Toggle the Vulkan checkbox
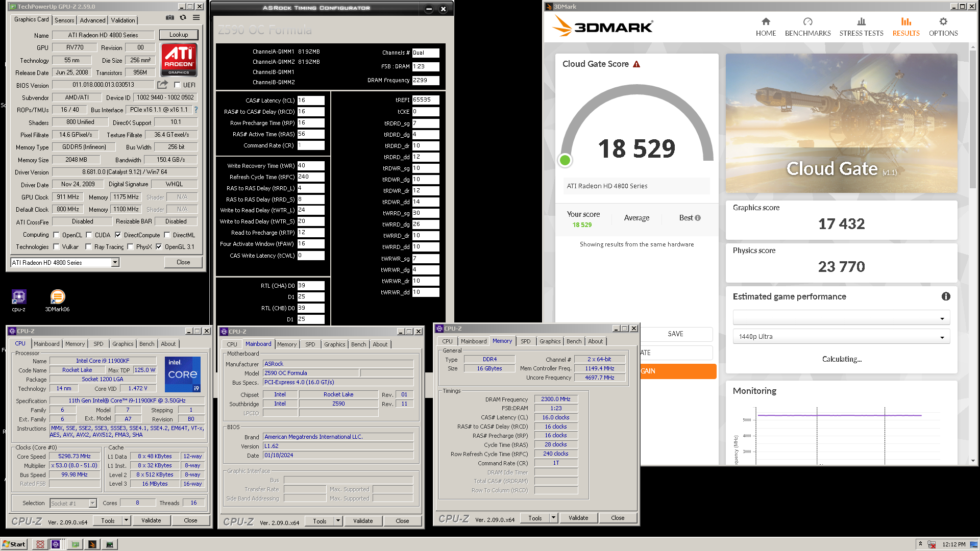 (x=56, y=247)
